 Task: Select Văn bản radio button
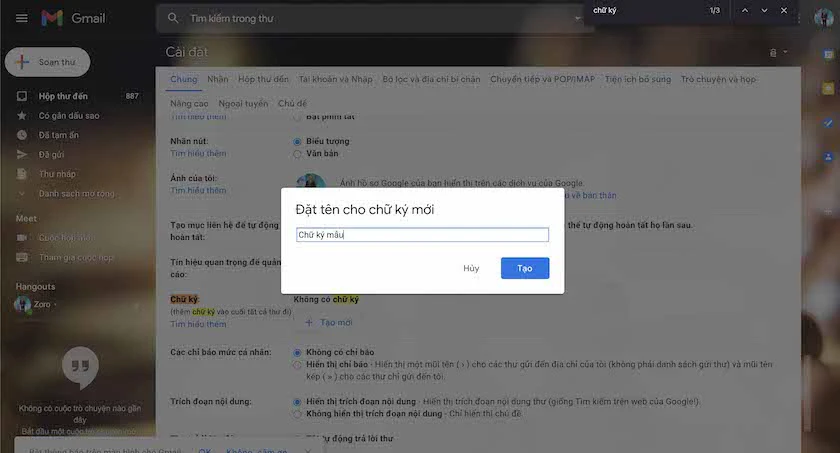[297, 154]
